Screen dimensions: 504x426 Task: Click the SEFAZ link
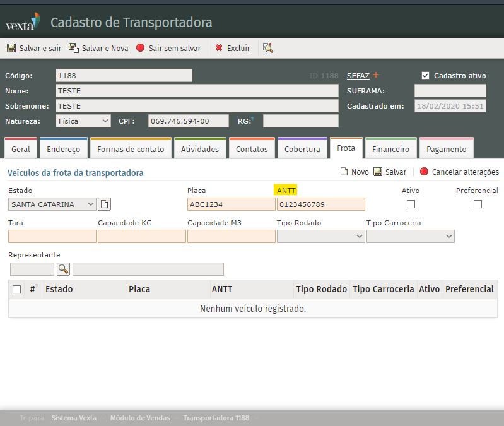[358, 76]
